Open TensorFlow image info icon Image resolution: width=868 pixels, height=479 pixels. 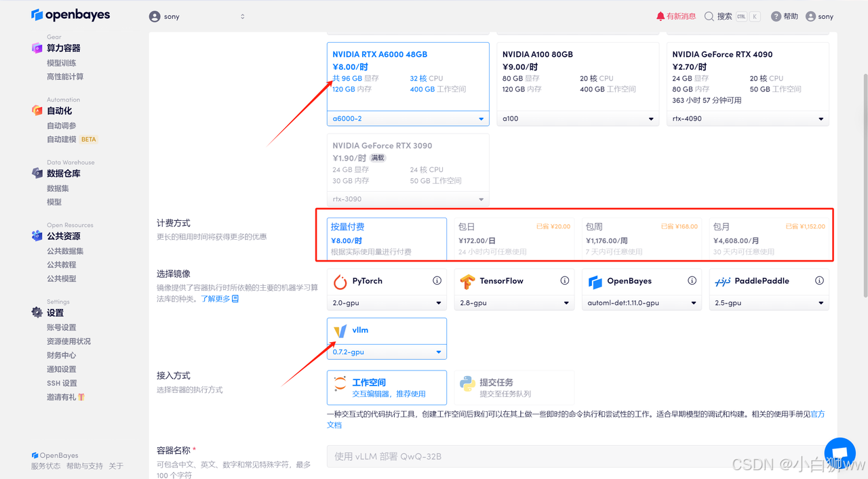[x=565, y=280]
